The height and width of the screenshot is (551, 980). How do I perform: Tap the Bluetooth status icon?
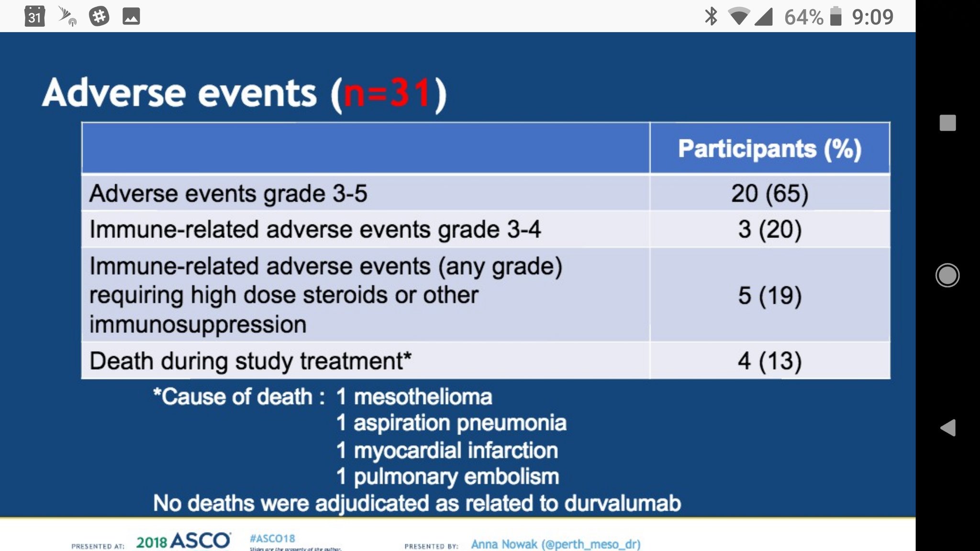pos(712,16)
